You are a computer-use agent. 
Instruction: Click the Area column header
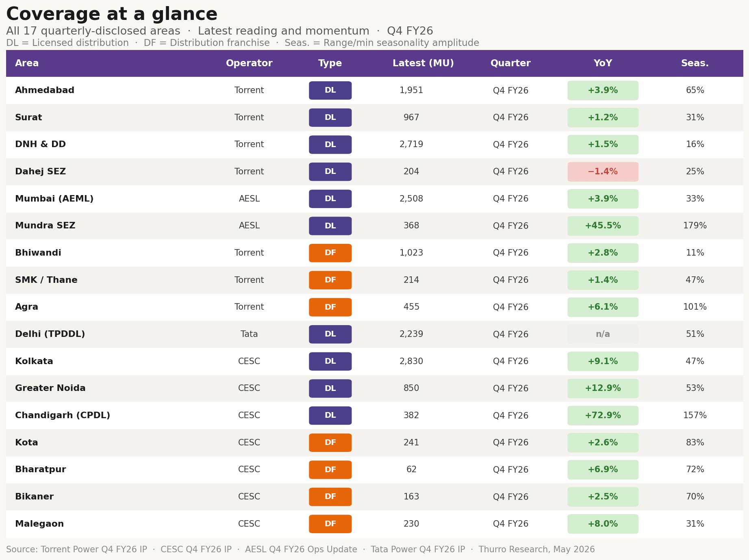point(27,63)
